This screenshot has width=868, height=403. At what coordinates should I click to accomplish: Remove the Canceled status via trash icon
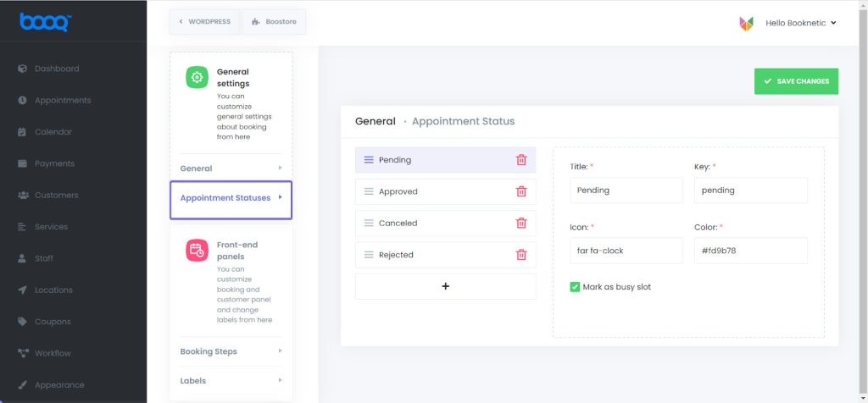point(521,223)
